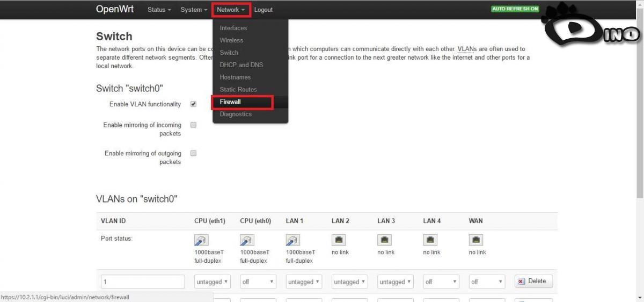Screen dimensions: 644x302
Task: Select Diagnostics from Network menu
Action: point(236,114)
